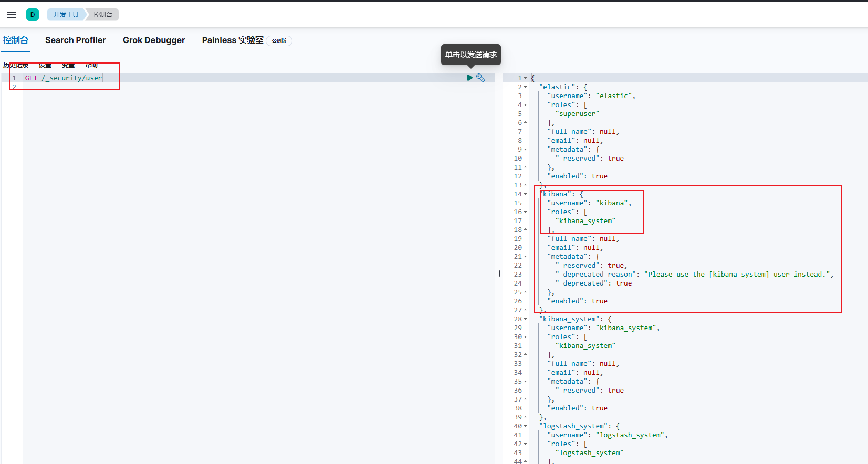Open 变量 variables
868x464 pixels.
[68, 65]
